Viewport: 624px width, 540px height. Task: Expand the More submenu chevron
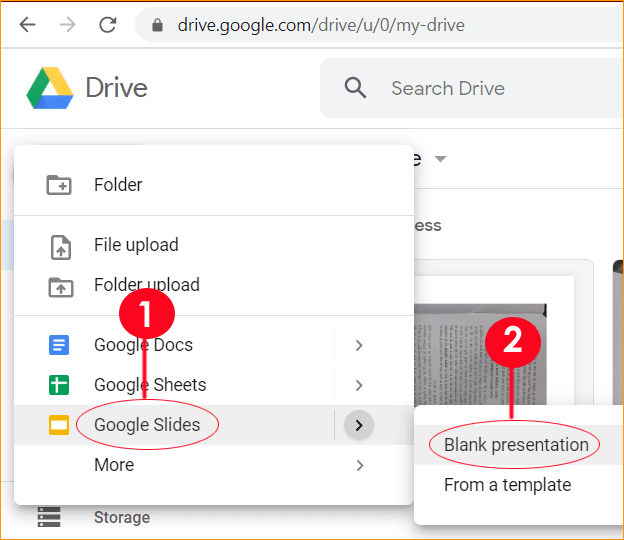coord(359,465)
